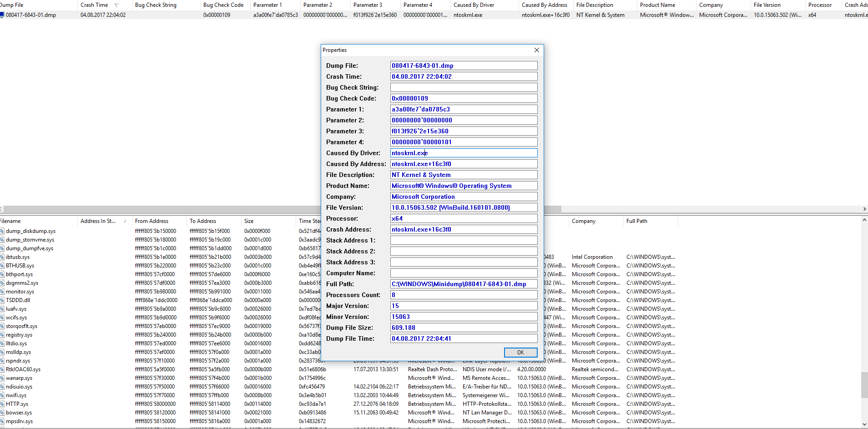This screenshot has height=429, width=868.
Task: Click up arrow of driver list scrollbar
Action: (x=864, y=220)
